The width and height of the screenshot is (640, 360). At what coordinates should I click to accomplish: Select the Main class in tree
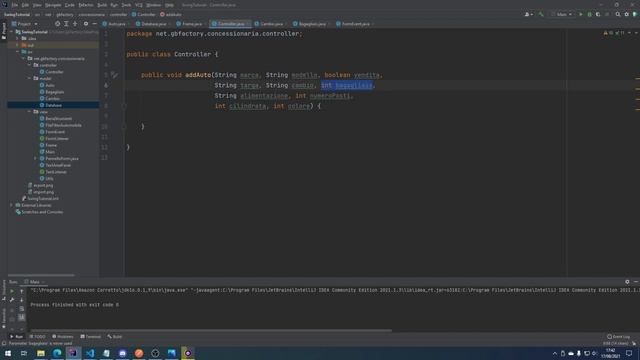click(47, 152)
